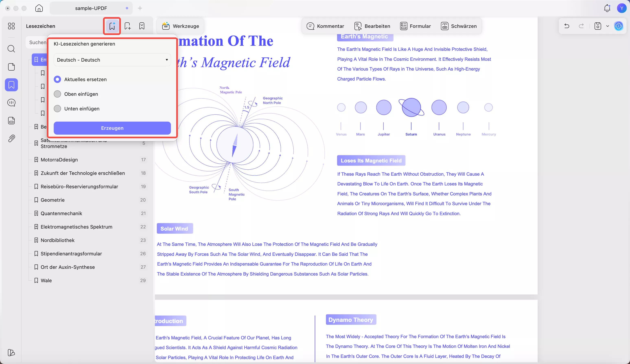Open the Quantenmechanik bookmark
This screenshot has height=364, width=630.
click(61, 213)
